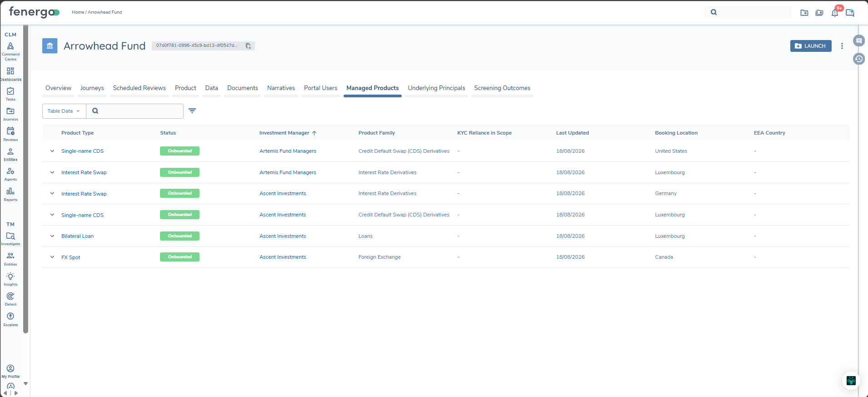
Task: Open the Table Data dropdown
Action: 64,111
